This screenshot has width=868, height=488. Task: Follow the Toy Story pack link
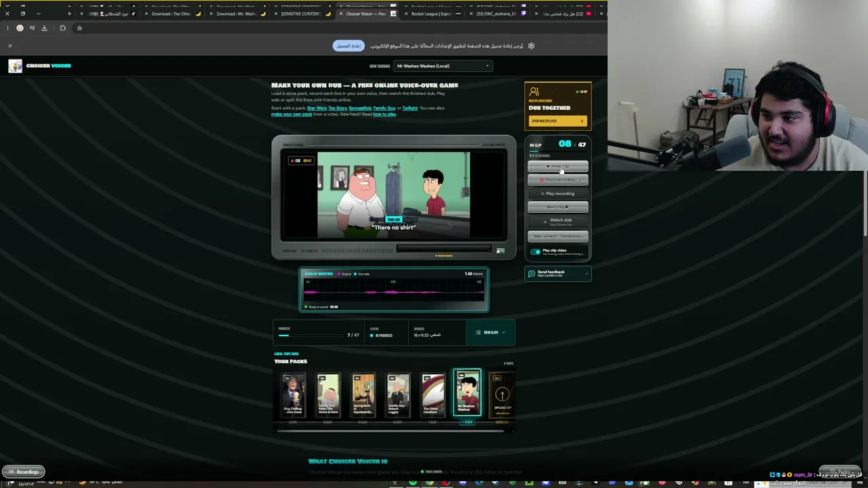338,108
